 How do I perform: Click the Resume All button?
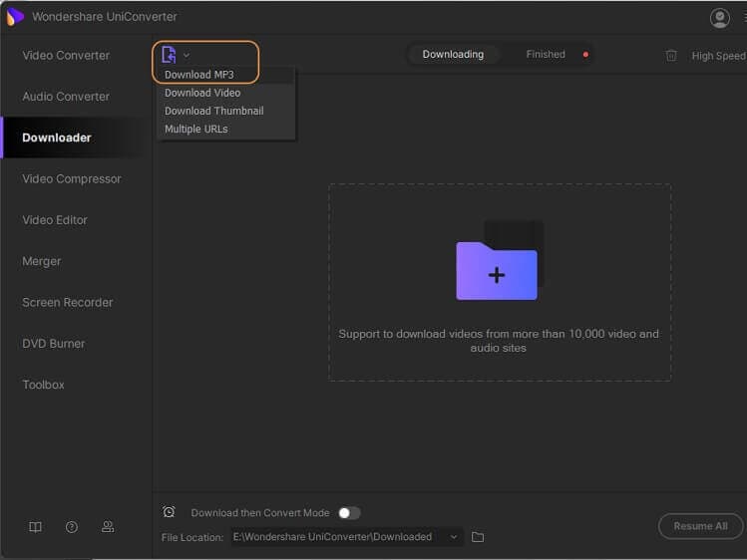(700, 526)
